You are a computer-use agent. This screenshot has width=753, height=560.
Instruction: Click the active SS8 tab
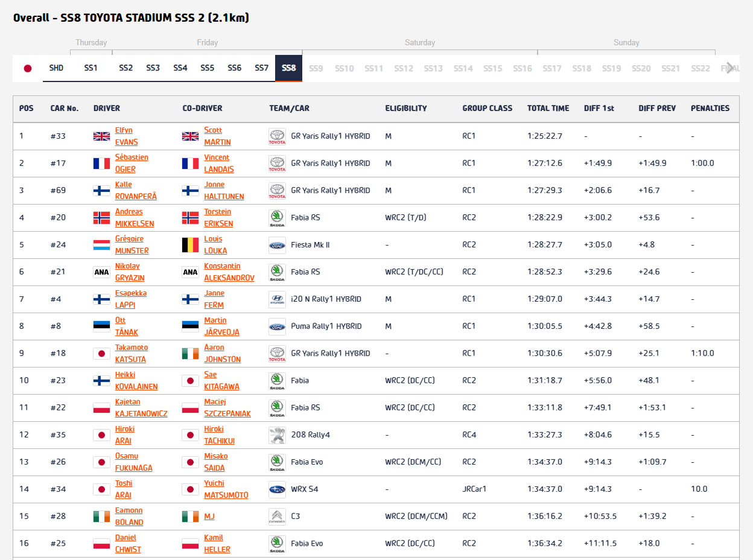[288, 68]
